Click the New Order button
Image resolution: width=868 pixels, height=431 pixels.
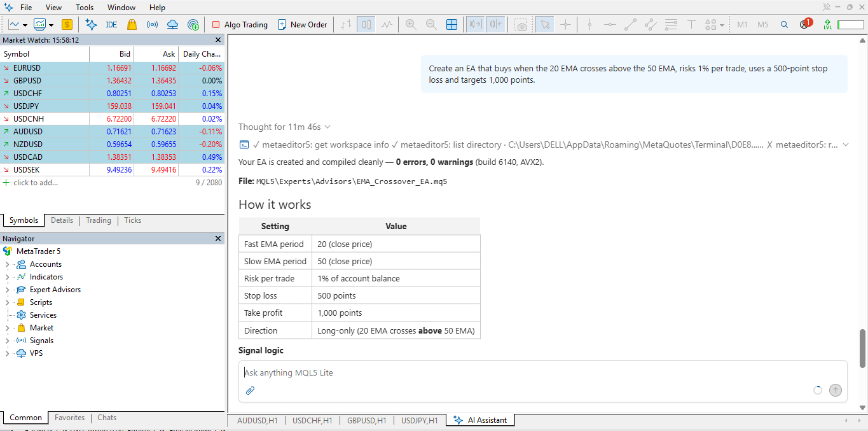point(302,25)
